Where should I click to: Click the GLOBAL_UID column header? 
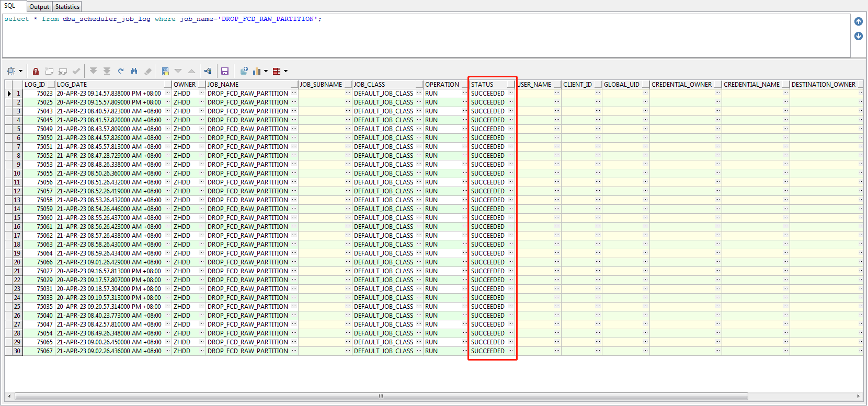626,84
